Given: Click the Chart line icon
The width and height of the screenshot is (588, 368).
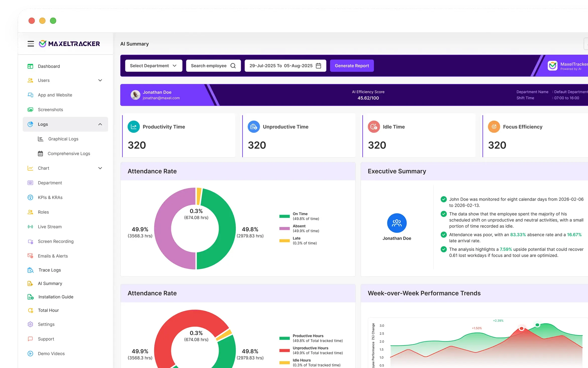Looking at the screenshot, I should pos(30,168).
